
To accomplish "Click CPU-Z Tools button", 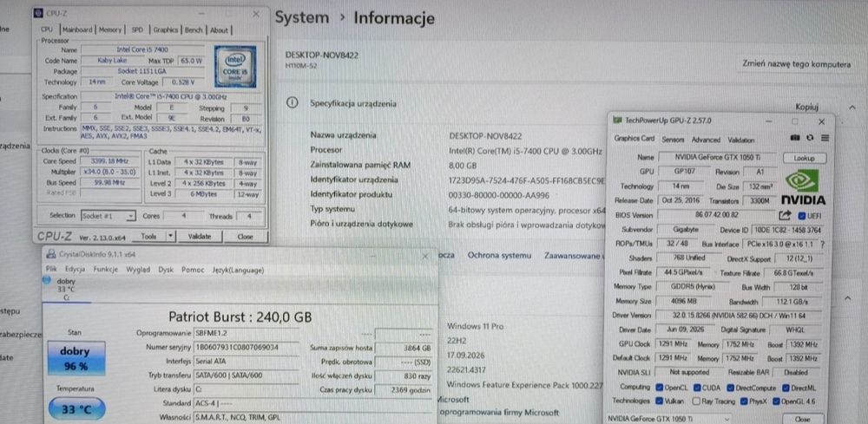I will [x=148, y=236].
